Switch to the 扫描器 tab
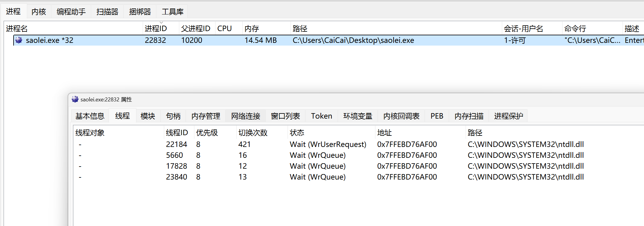Screen dimensions: 644x226 click(x=107, y=11)
